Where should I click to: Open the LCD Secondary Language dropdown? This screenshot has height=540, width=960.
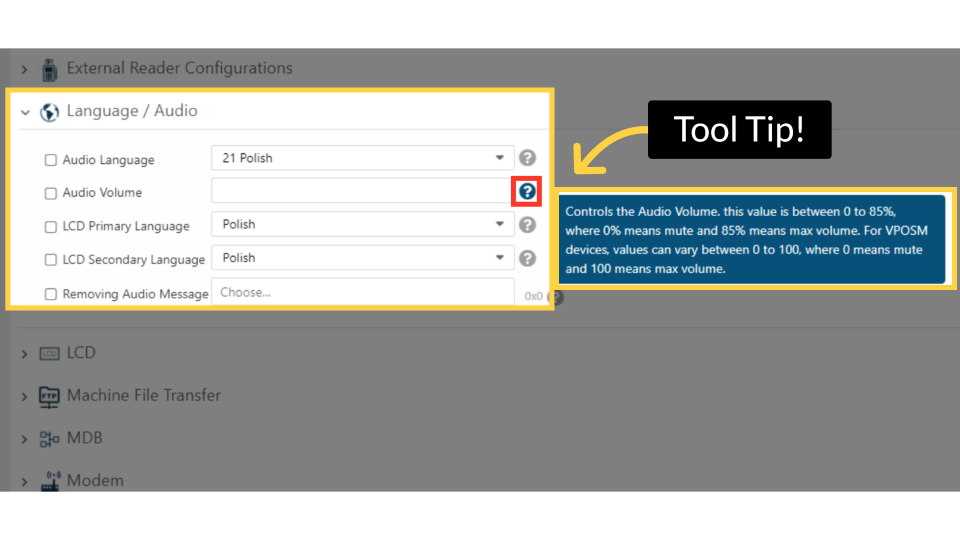pyautogui.click(x=362, y=258)
